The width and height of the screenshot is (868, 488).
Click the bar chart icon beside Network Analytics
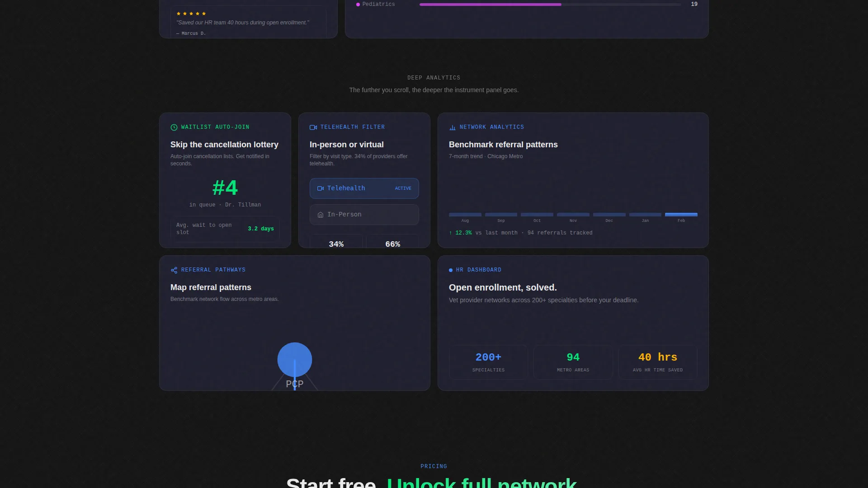452,127
